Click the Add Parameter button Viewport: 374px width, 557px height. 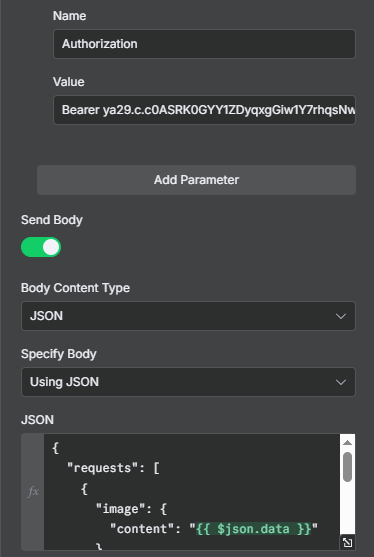click(x=196, y=180)
